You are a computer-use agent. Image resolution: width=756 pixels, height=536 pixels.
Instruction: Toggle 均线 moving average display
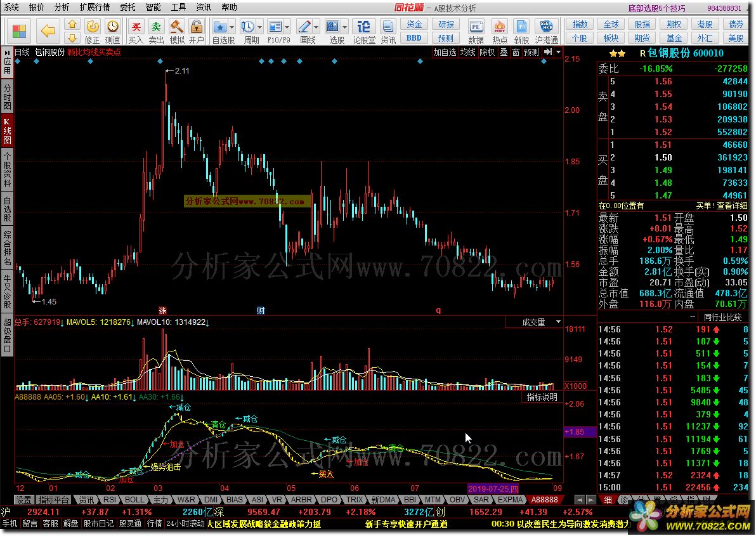467,52
